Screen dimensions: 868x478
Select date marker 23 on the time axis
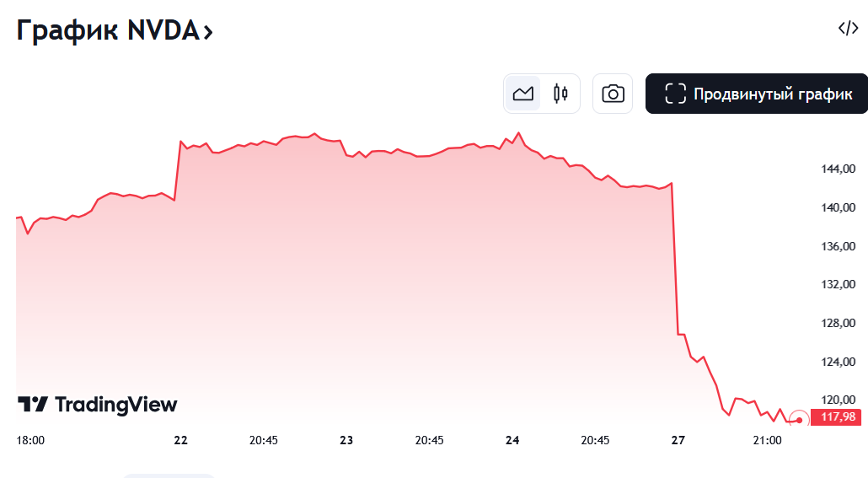(x=346, y=440)
